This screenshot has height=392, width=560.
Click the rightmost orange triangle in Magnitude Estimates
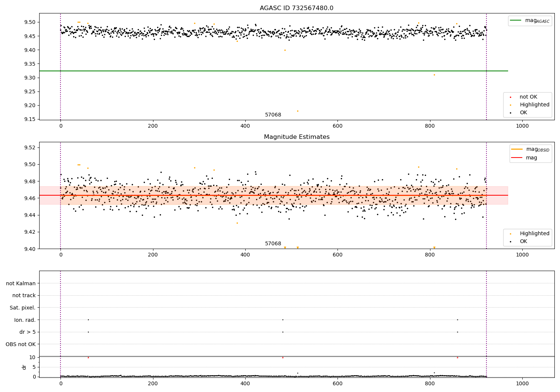tap(434, 248)
